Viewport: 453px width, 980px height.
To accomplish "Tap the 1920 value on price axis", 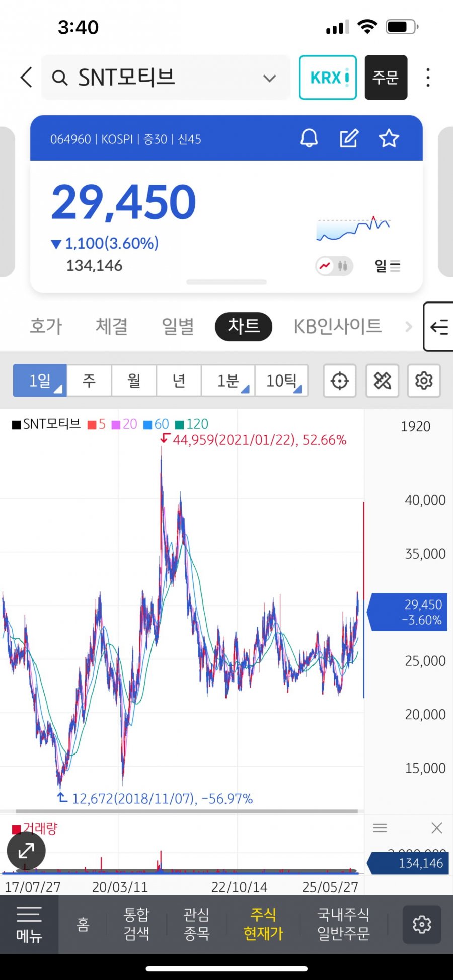I will point(415,427).
